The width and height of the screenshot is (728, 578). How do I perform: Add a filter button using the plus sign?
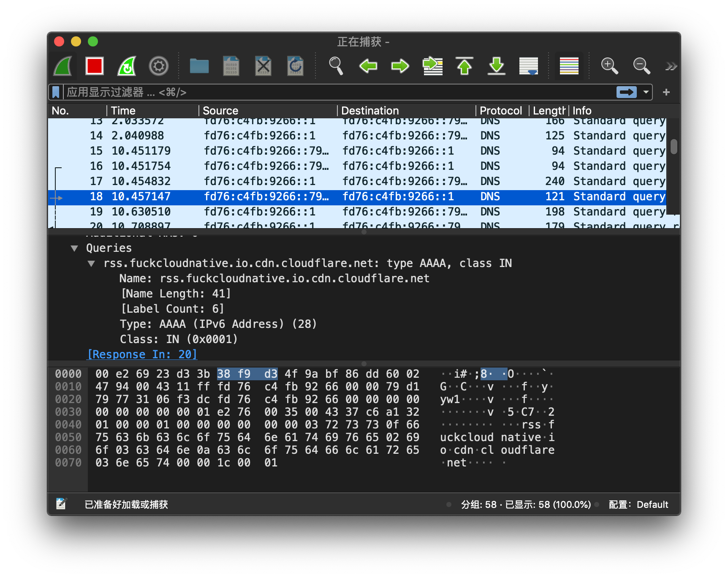pyautogui.click(x=666, y=92)
